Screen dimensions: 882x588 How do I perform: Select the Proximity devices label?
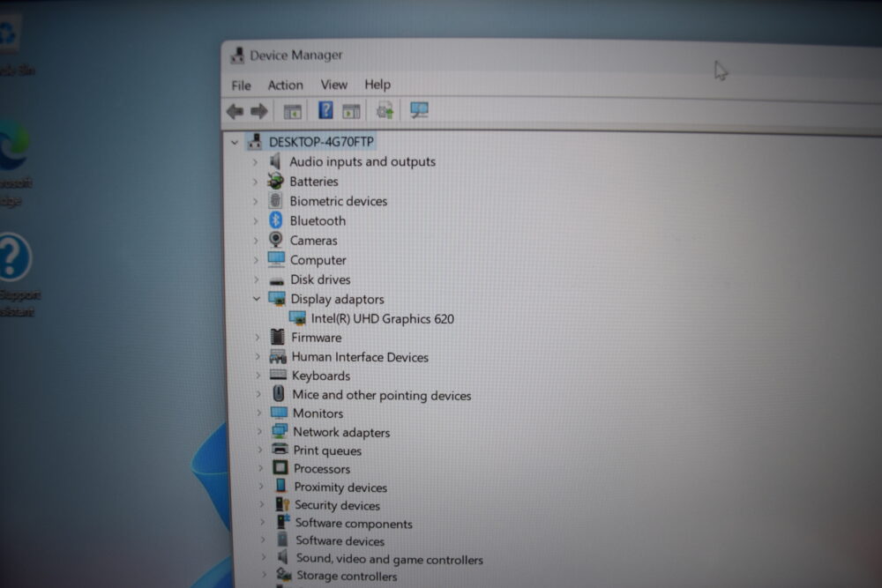tap(340, 488)
